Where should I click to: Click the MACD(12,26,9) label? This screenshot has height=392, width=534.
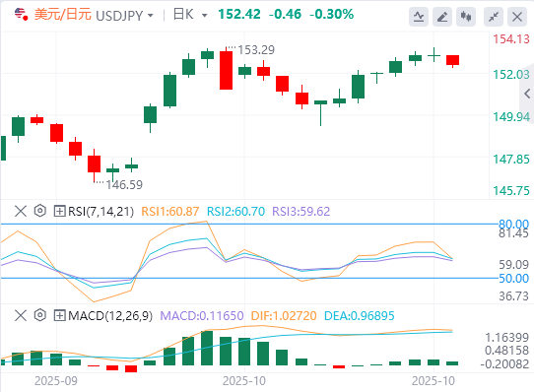click(110, 316)
